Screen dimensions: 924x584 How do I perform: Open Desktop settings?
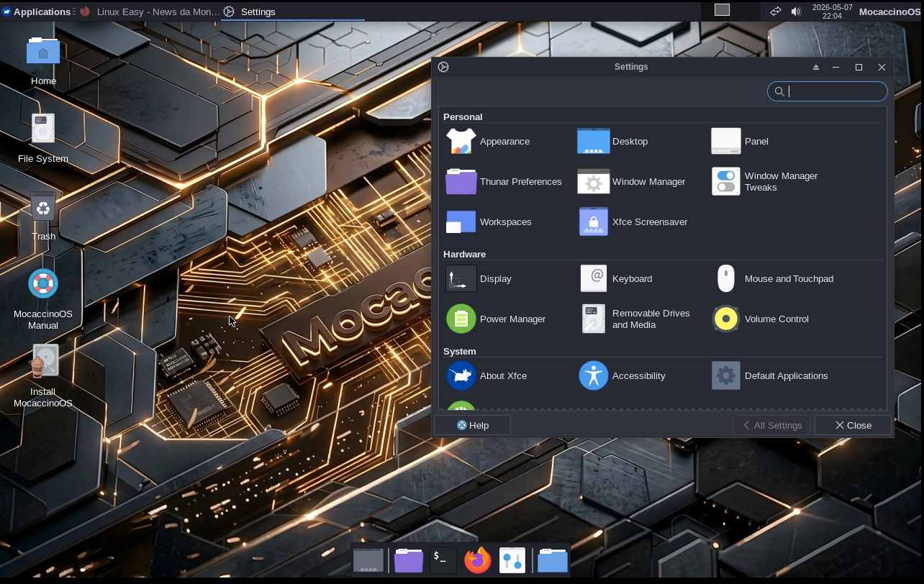613,141
